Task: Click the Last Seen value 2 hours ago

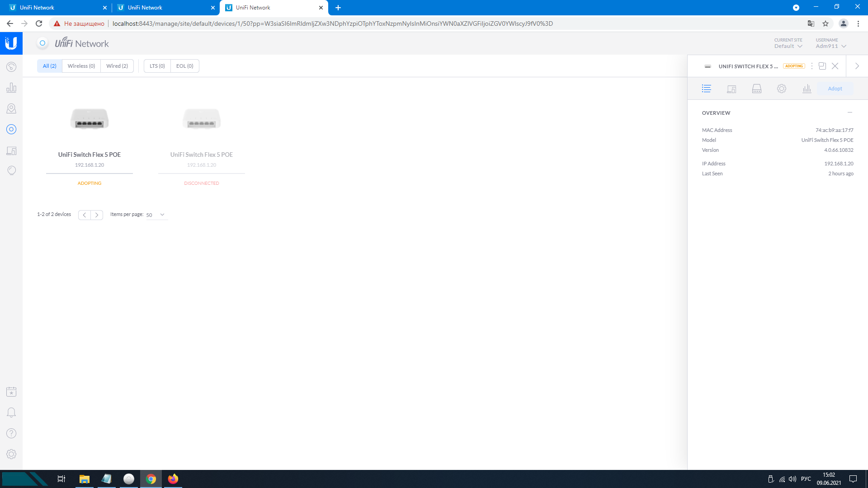Action: click(841, 174)
